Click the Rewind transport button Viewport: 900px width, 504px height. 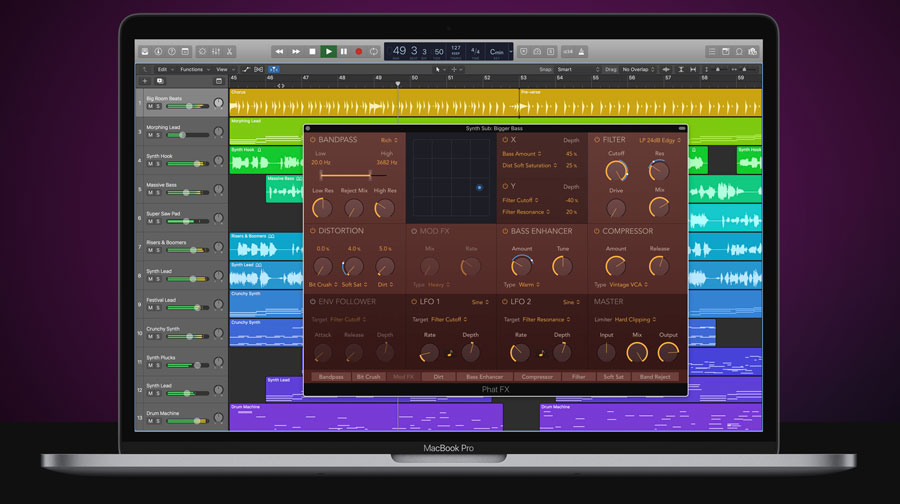[x=279, y=51]
